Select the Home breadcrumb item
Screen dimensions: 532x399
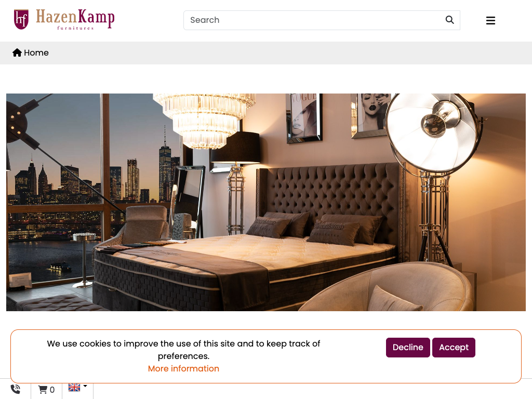pyautogui.click(x=31, y=52)
